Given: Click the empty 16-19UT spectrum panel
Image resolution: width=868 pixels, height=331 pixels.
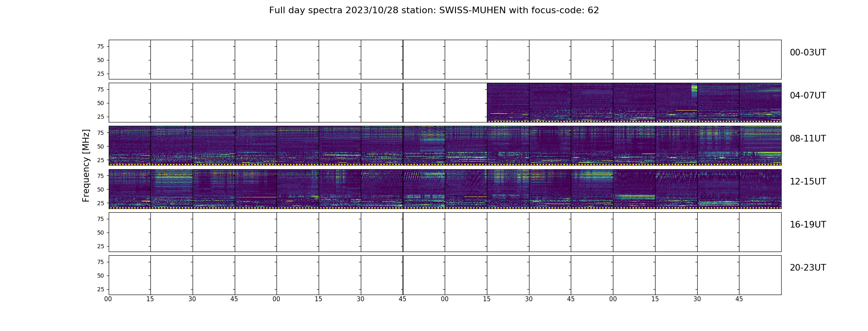Looking at the screenshot, I should tap(445, 232).
